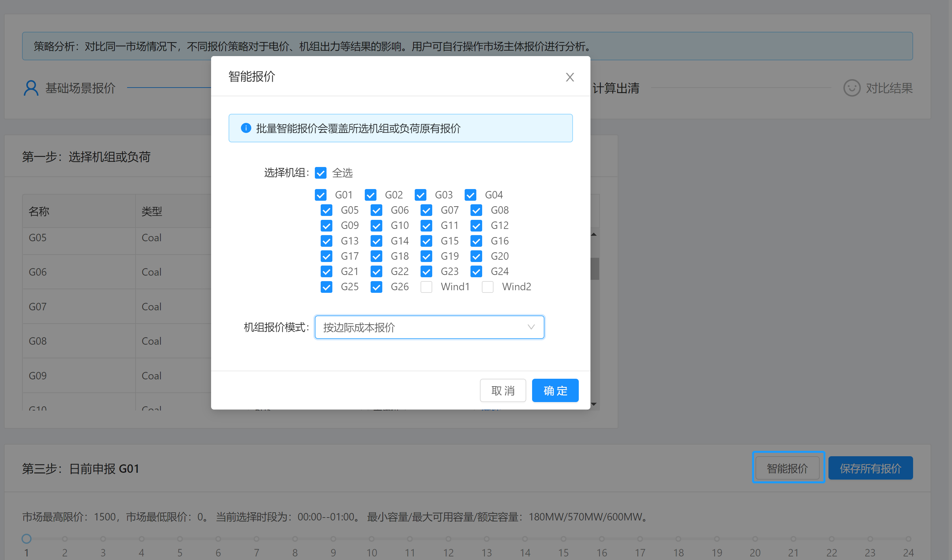Click the 智能报价 button at bottom right
The height and width of the screenshot is (560, 952).
(787, 468)
